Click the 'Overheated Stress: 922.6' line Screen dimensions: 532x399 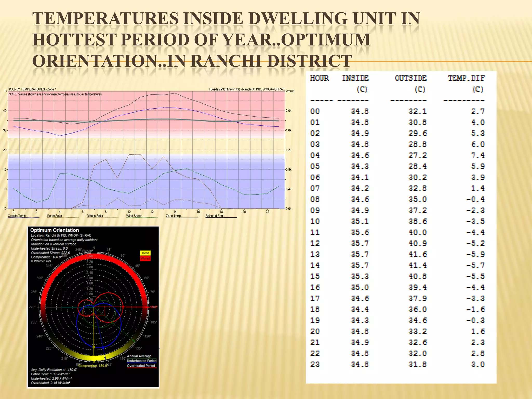pos(50,253)
